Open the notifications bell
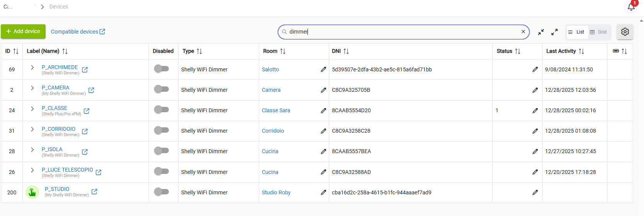This screenshot has height=216, width=644. coord(631,7)
